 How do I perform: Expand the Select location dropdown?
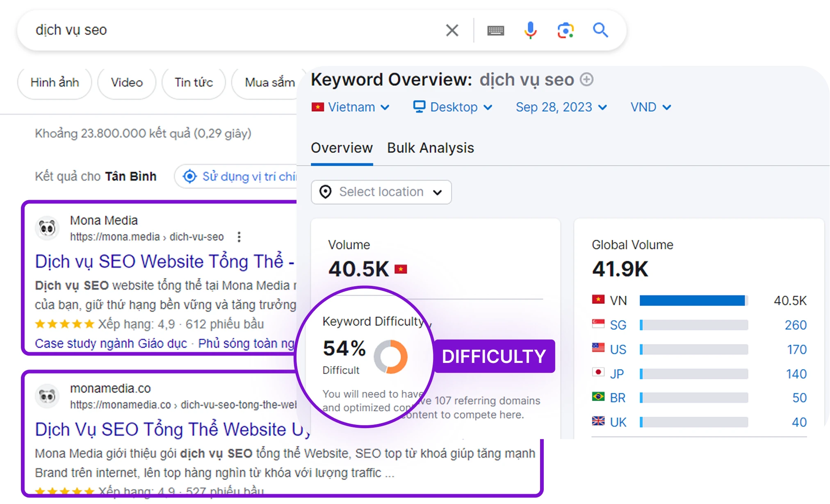381,192
